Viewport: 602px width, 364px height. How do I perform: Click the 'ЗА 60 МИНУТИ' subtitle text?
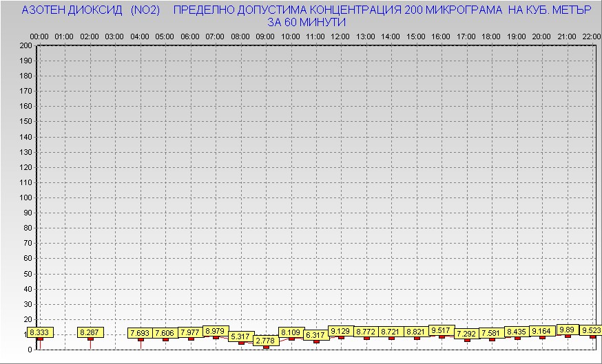[x=307, y=22]
